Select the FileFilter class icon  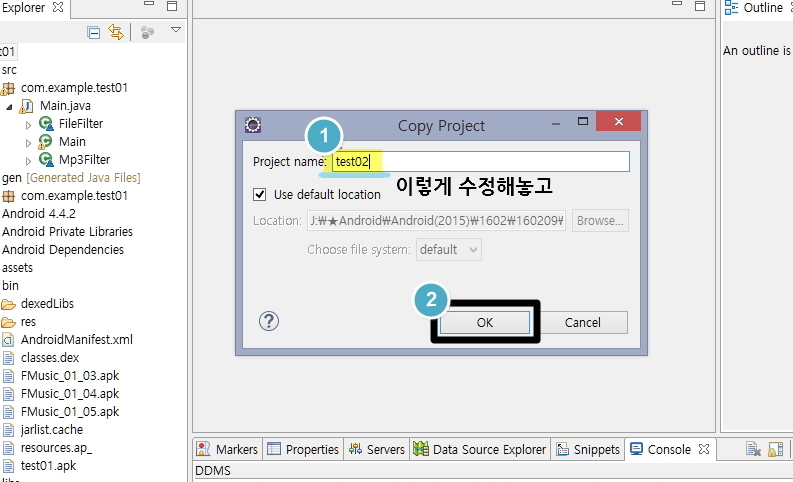coord(46,123)
